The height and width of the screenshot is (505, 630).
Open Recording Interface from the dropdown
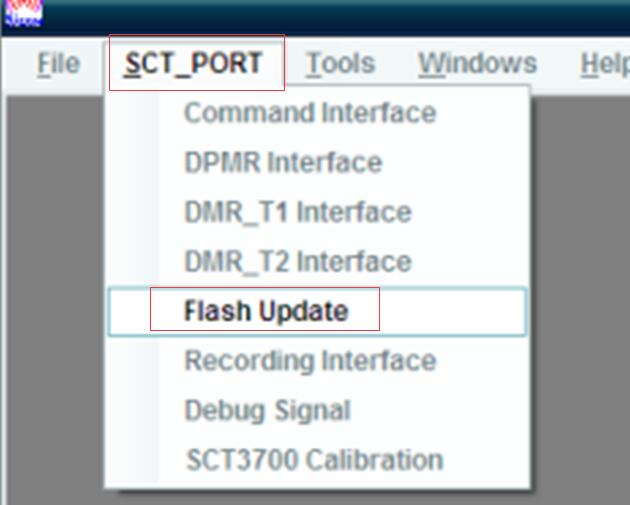point(310,361)
